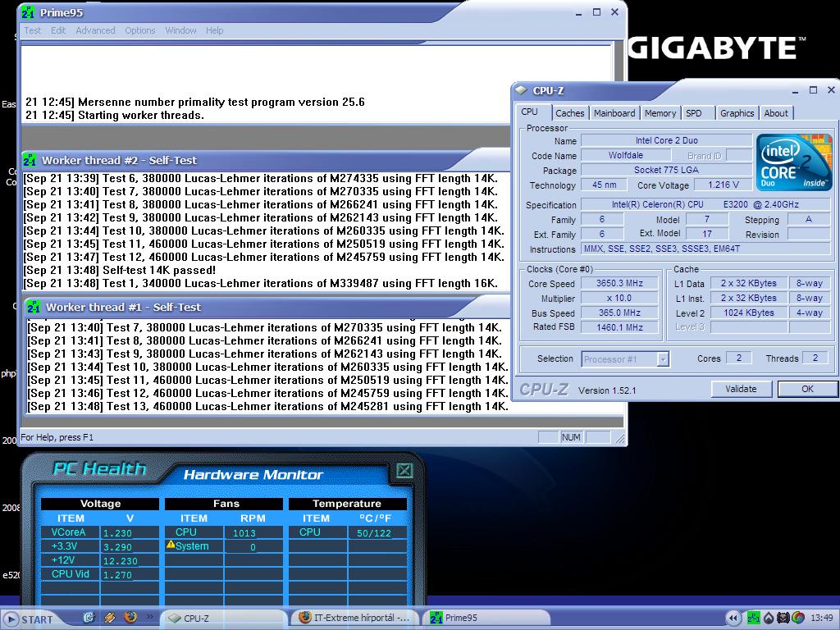The height and width of the screenshot is (630, 840).
Task: Open Prime95 Window menu
Action: 180,30
